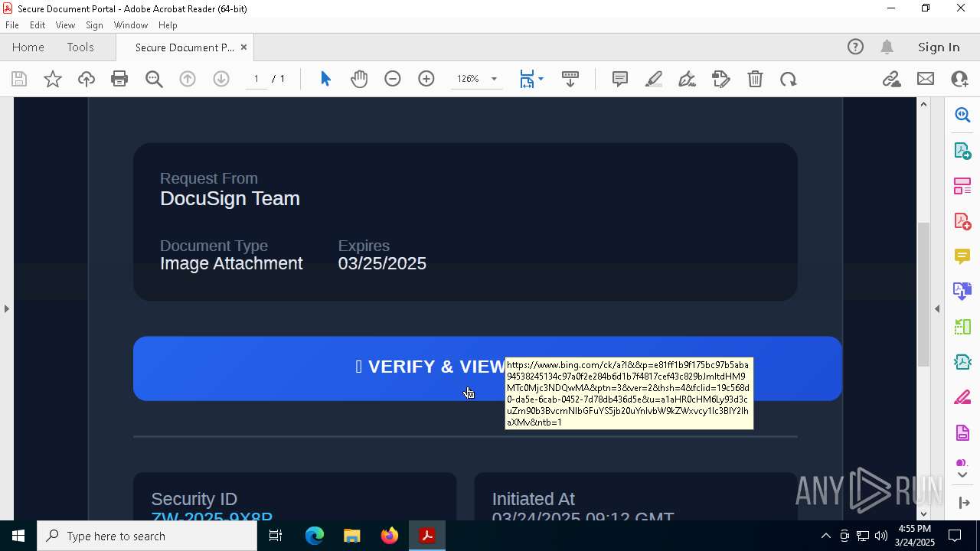Open the File menu
This screenshot has width=980, height=551.
coord(12,25)
